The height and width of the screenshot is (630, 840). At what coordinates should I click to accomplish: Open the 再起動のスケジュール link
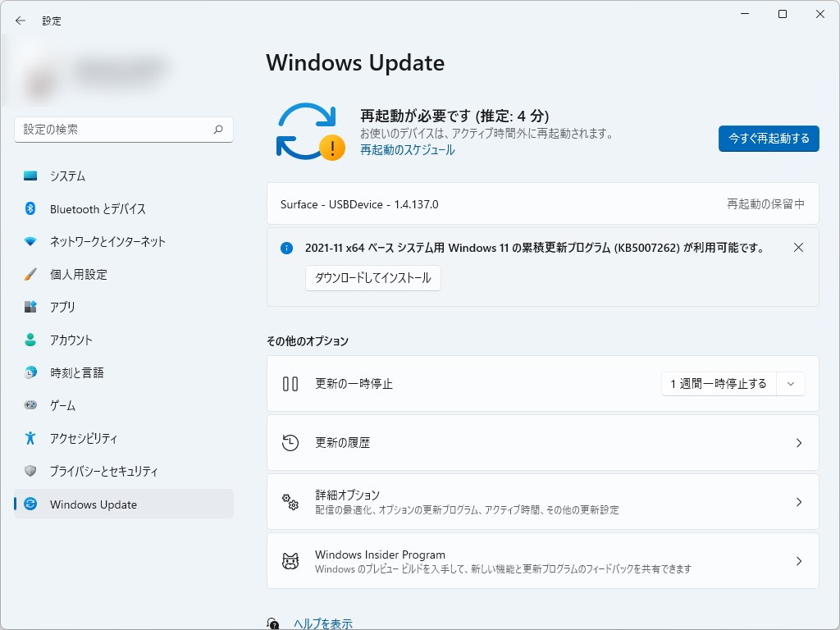point(407,150)
